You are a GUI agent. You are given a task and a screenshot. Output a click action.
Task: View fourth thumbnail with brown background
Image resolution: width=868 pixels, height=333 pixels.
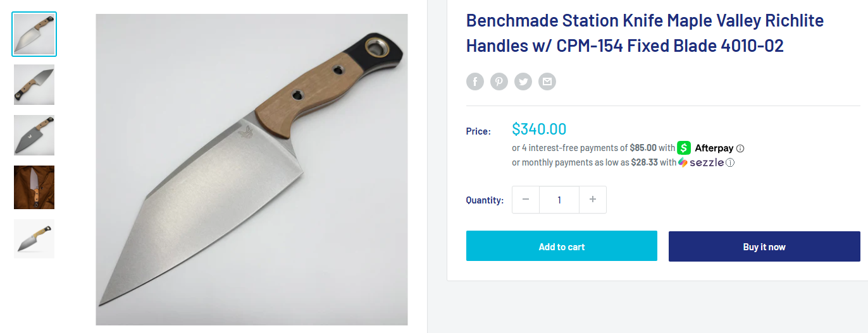tap(34, 187)
